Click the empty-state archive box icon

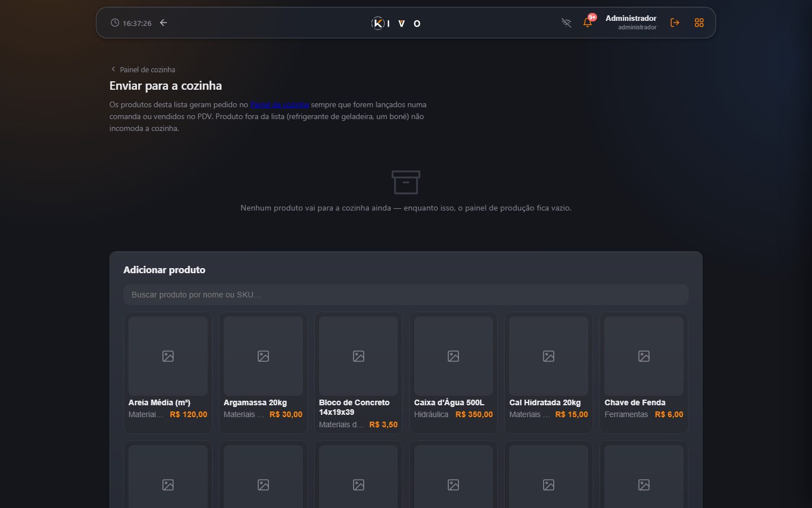pos(406,182)
